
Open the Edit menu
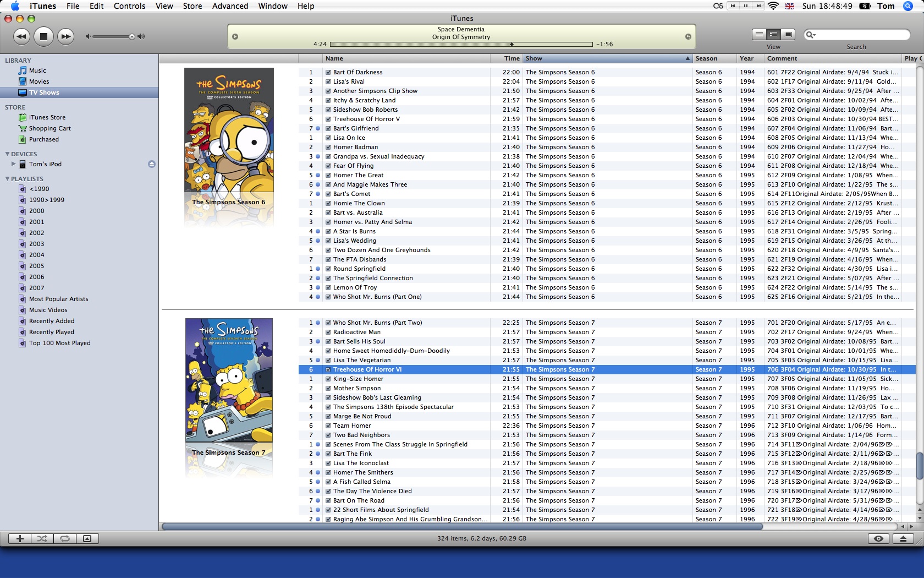(97, 6)
